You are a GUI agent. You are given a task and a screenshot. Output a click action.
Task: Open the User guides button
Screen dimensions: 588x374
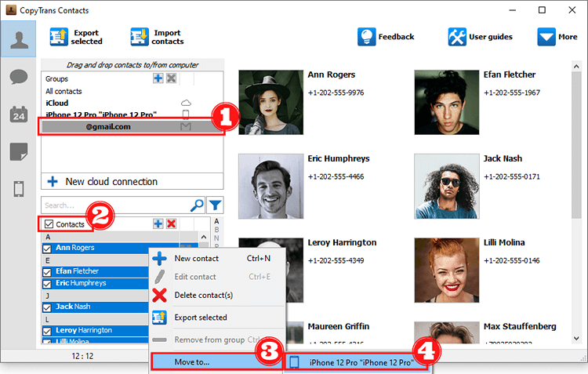481,37
